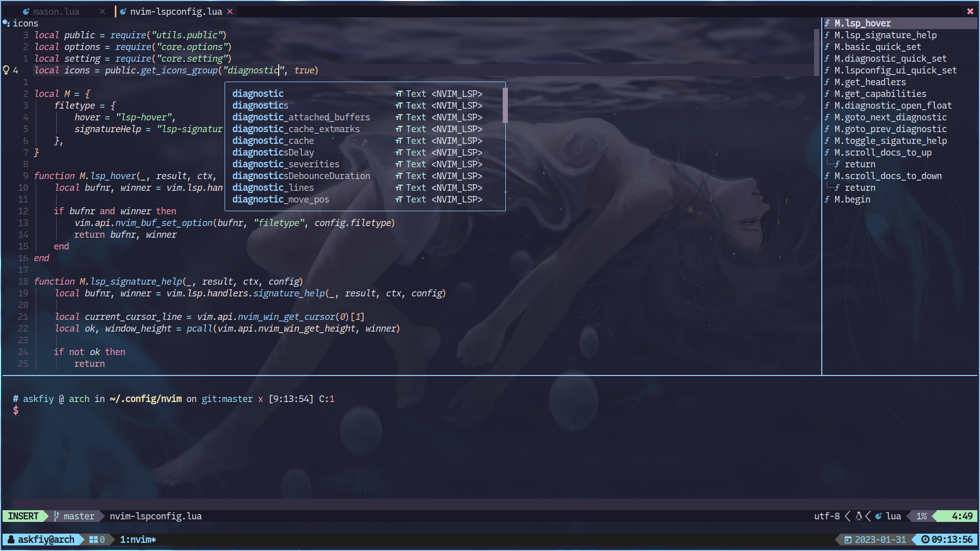The width and height of the screenshot is (980, 551).
Task: Open M.basic_quick_set in outline
Action: [877, 46]
